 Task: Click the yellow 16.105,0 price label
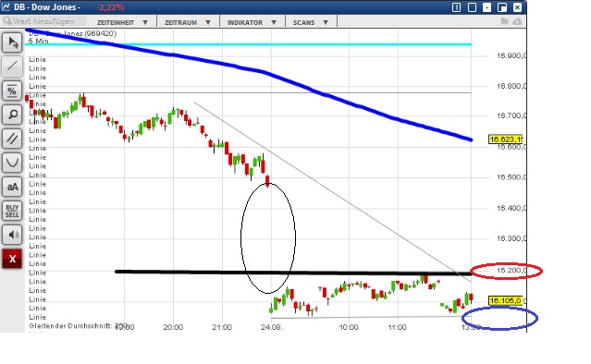click(505, 300)
